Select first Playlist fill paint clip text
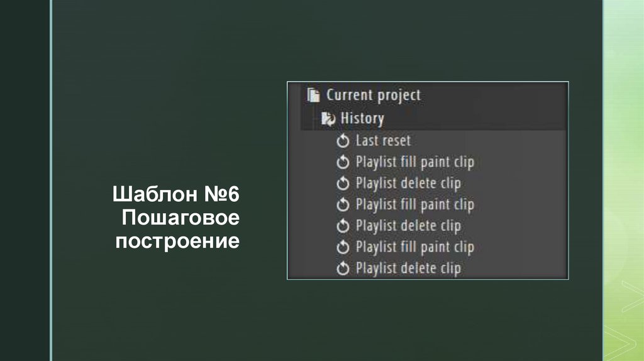 pyautogui.click(x=414, y=162)
